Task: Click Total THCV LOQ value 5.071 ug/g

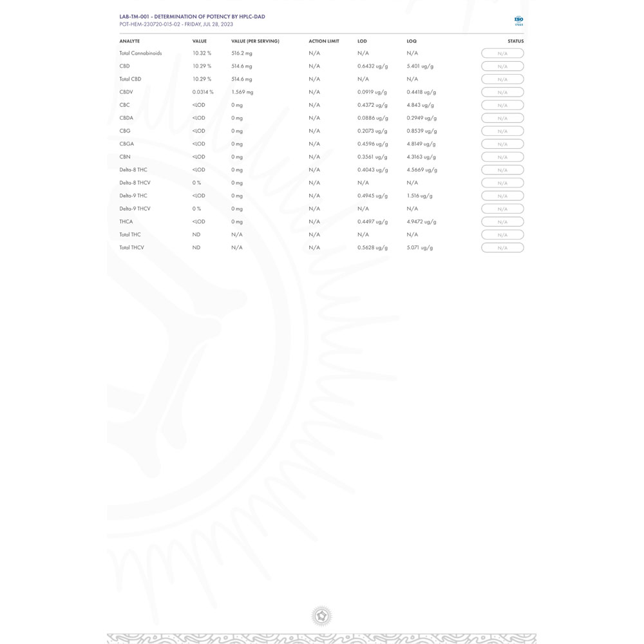Action: (x=420, y=247)
